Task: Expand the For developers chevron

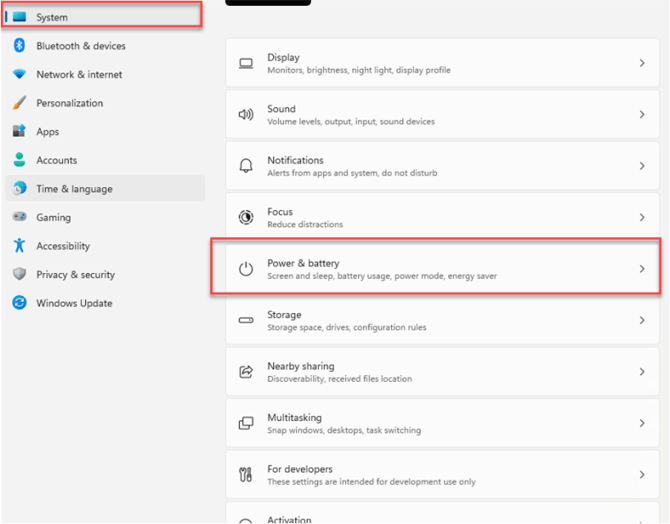Action: coord(642,474)
